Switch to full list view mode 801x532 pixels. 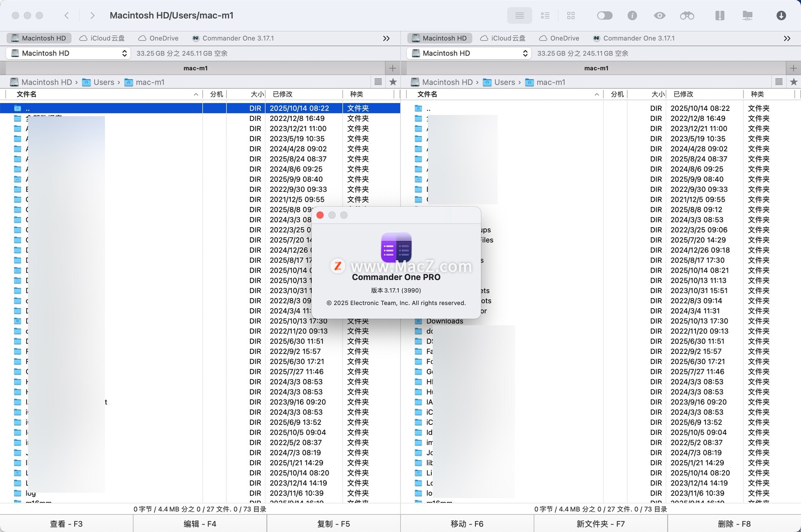519,15
